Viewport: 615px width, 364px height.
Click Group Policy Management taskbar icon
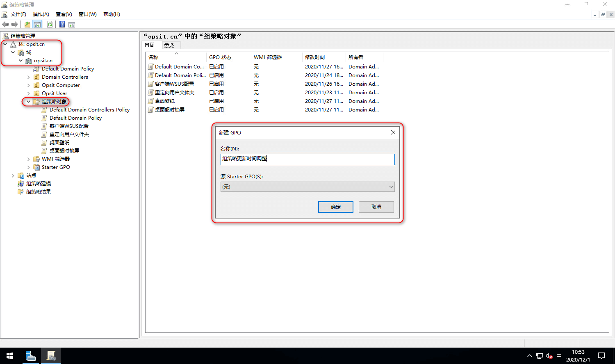click(x=51, y=356)
